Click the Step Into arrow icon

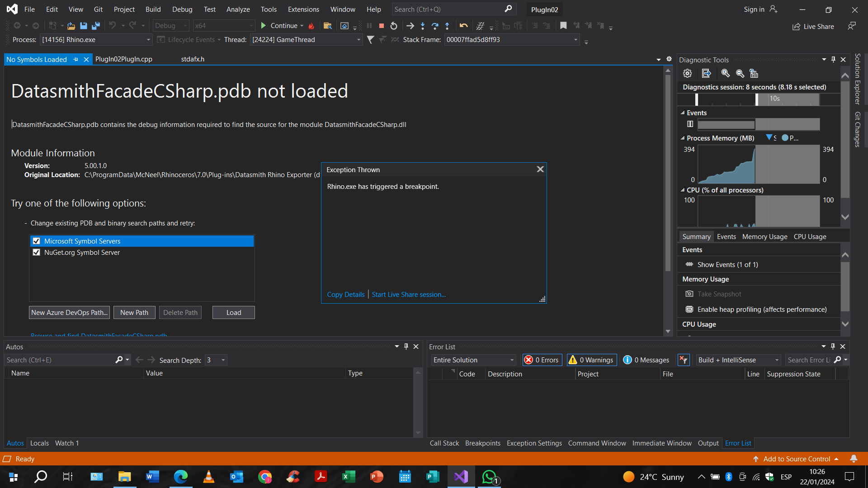(422, 26)
